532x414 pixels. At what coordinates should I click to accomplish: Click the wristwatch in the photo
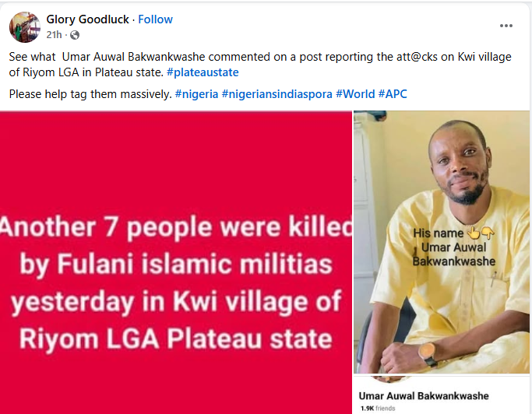(x=427, y=353)
